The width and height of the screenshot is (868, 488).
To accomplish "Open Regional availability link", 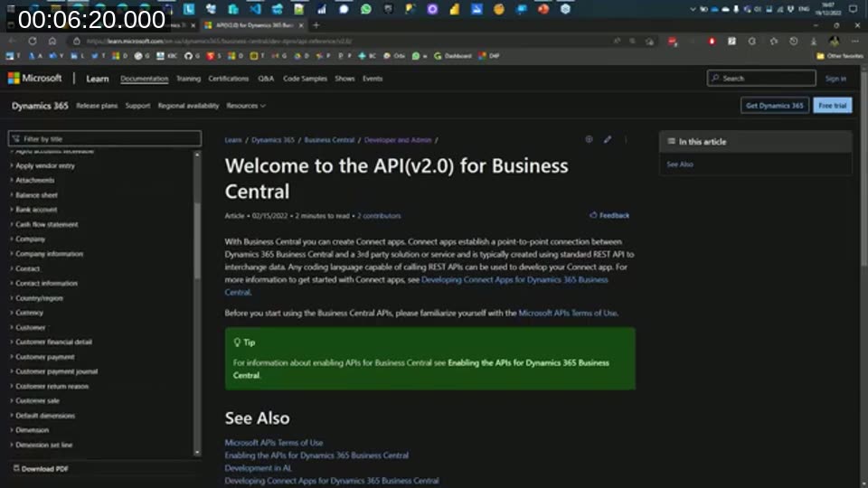I will pyautogui.click(x=188, y=106).
